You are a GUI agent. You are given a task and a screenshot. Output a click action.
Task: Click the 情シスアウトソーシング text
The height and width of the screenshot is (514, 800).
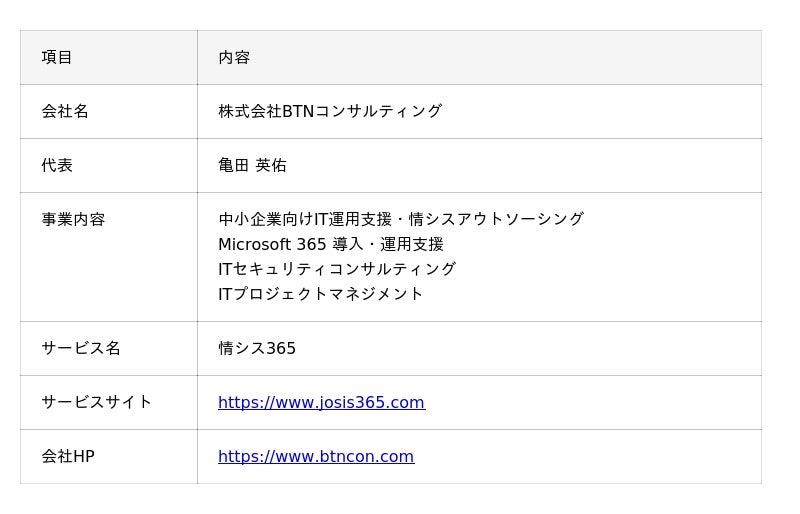(496, 219)
